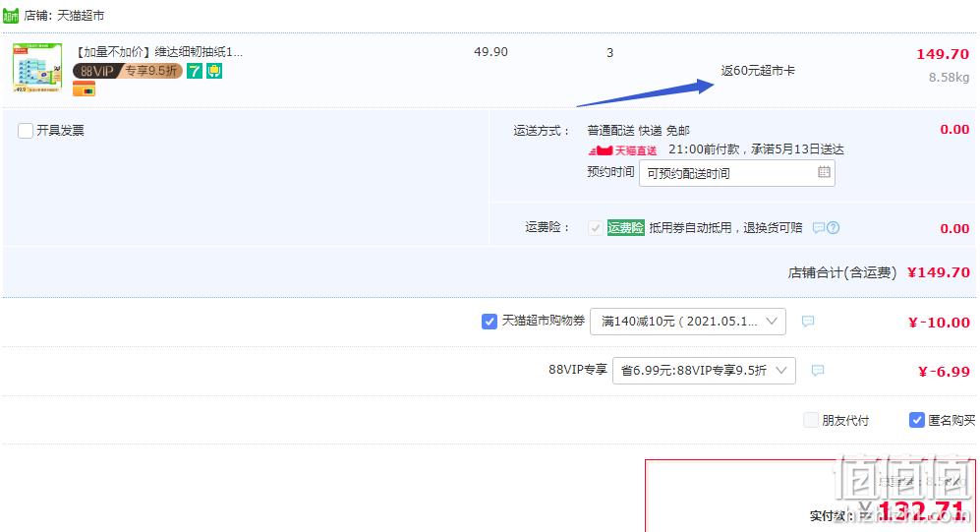Viewport: 980px width, 532px height.
Task: Click the comment icon beside 88VIP dropdown
Action: 818,370
